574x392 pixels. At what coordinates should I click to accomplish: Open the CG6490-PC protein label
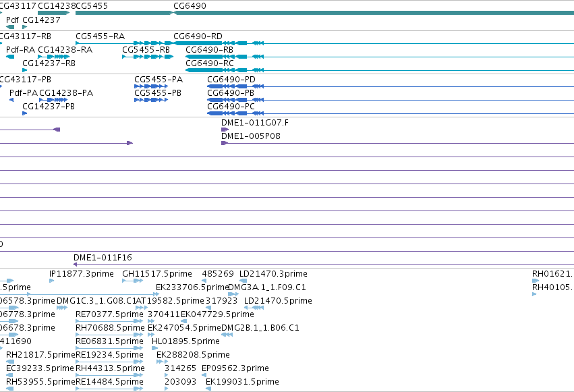click(231, 107)
